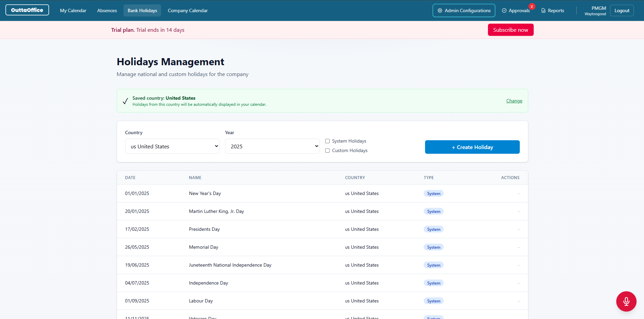Click the NAME column header
This screenshot has height=319, width=644.
195,177
